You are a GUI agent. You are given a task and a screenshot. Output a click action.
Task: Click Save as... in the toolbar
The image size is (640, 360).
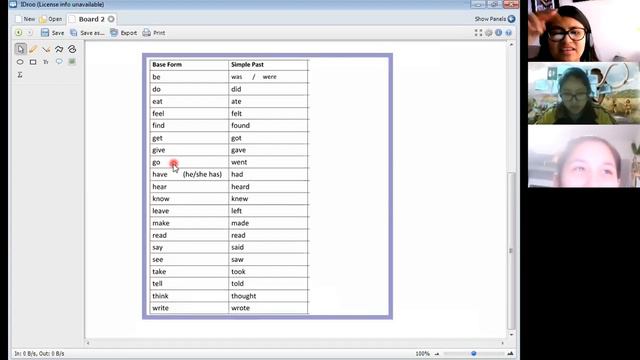point(87,33)
